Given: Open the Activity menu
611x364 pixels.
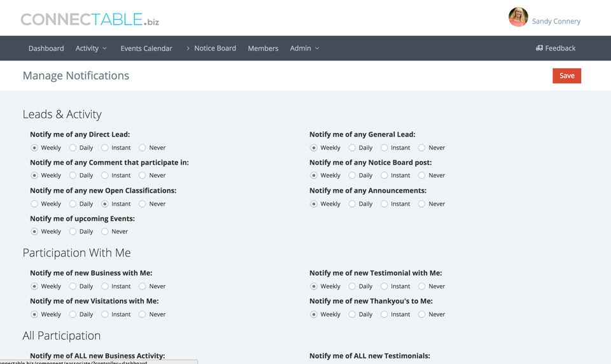Looking at the screenshot, I should click(x=87, y=48).
